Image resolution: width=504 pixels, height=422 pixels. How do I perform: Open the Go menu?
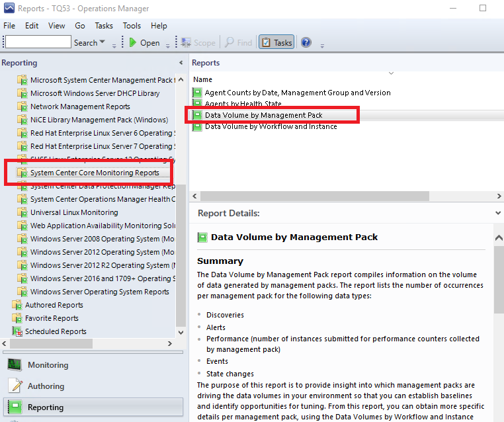[x=80, y=26]
